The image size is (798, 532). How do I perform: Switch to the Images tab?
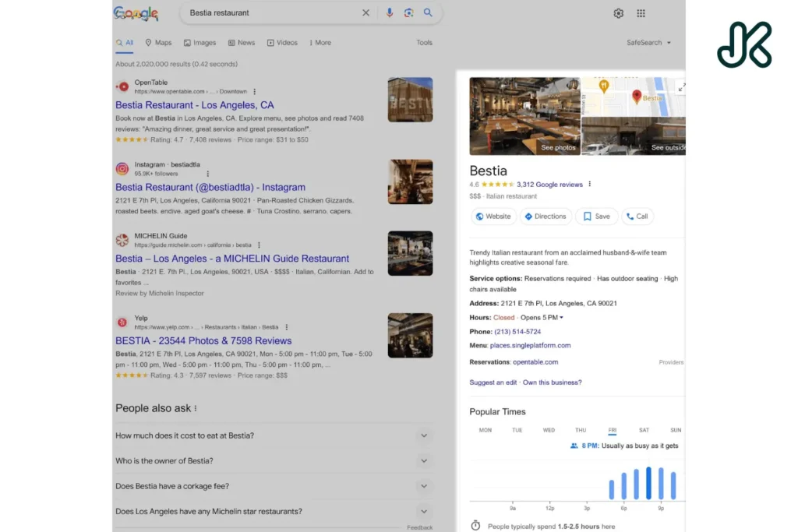[x=199, y=43]
